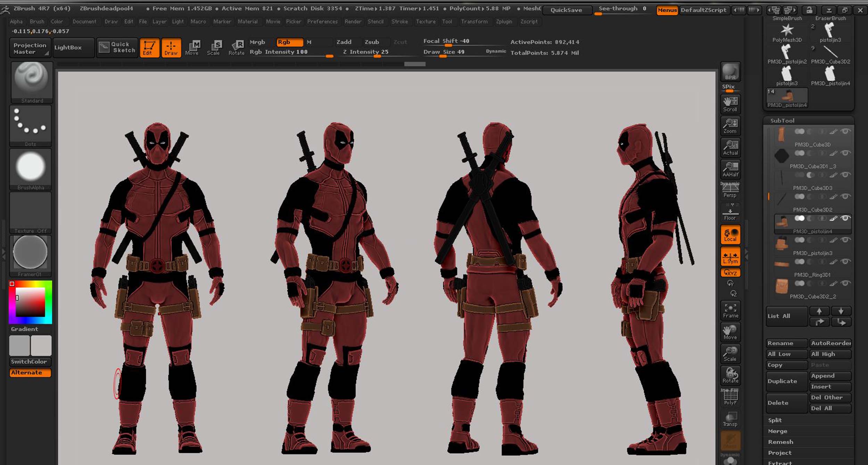Toggle Persp perspective view
The height and width of the screenshot is (465, 868).
pyautogui.click(x=730, y=190)
